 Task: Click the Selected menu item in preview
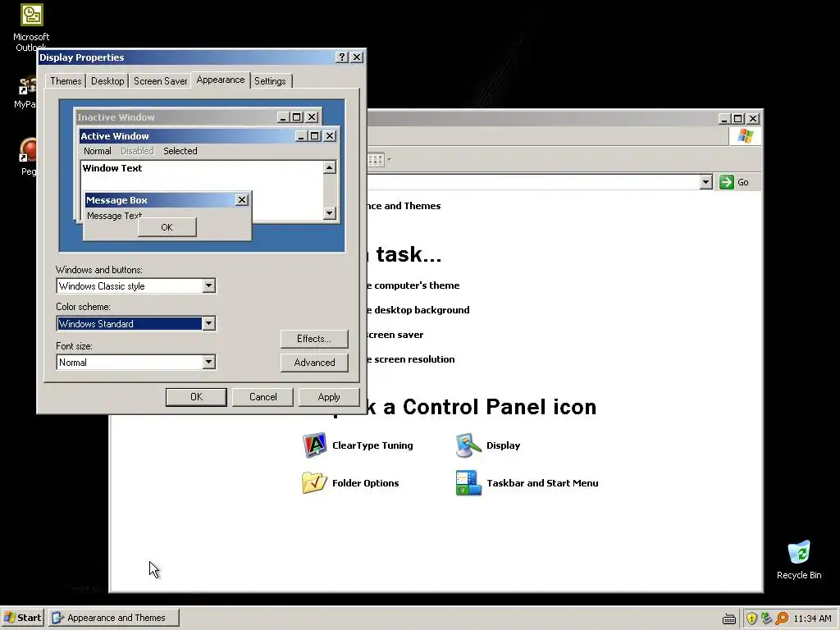(180, 151)
